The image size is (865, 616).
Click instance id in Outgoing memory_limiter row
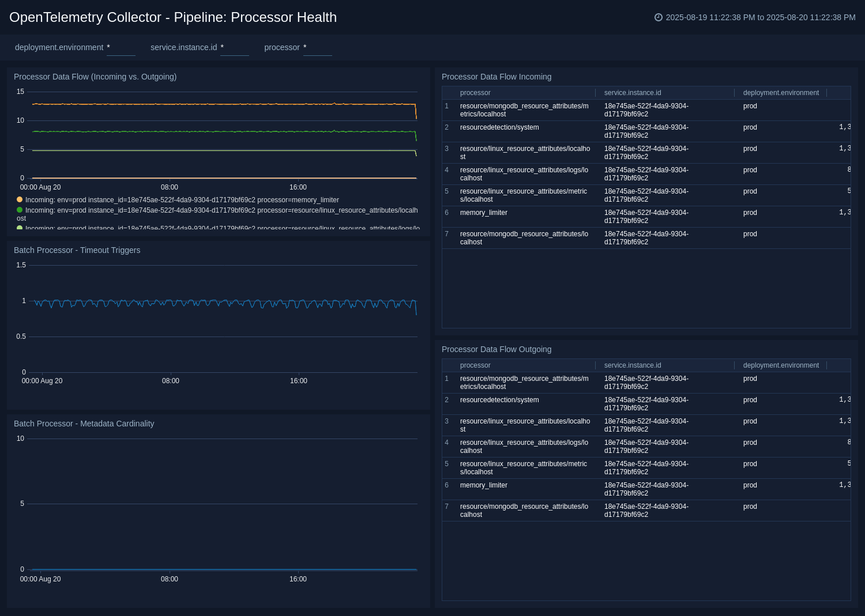pyautogui.click(x=646, y=489)
